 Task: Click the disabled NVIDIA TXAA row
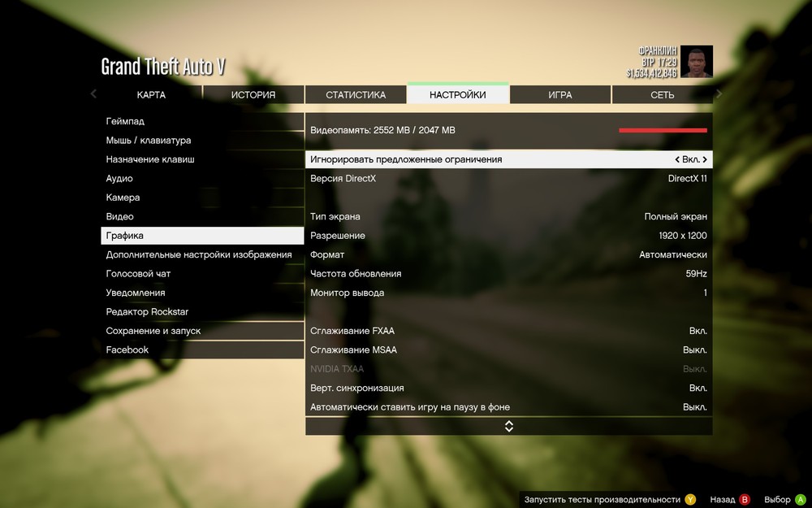(509, 369)
